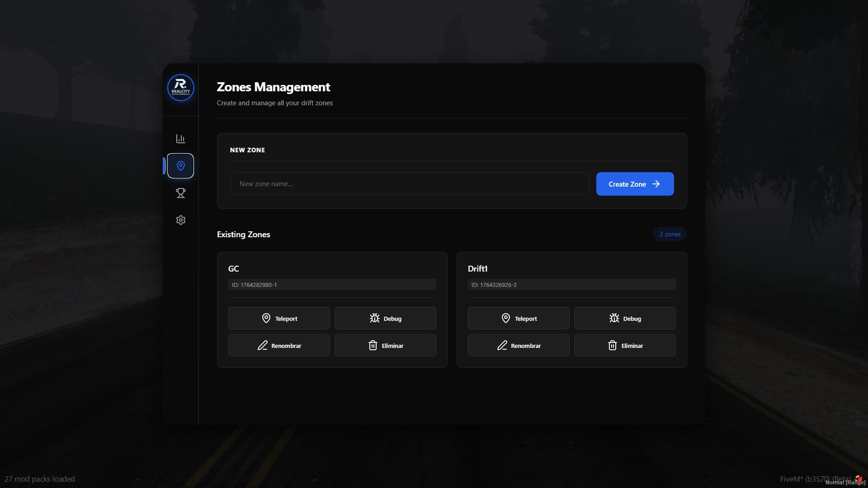The width and height of the screenshot is (868, 488).
Task: Select the zones map pin sidebar icon
Action: click(180, 166)
